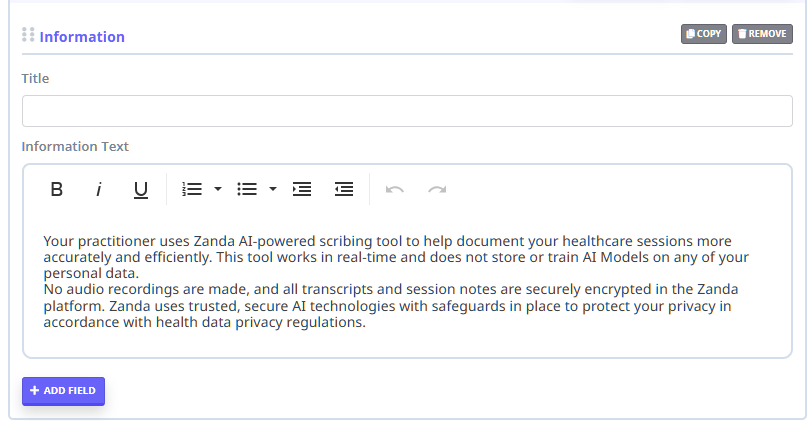
Task: Underline the selected text
Action: click(141, 189)
